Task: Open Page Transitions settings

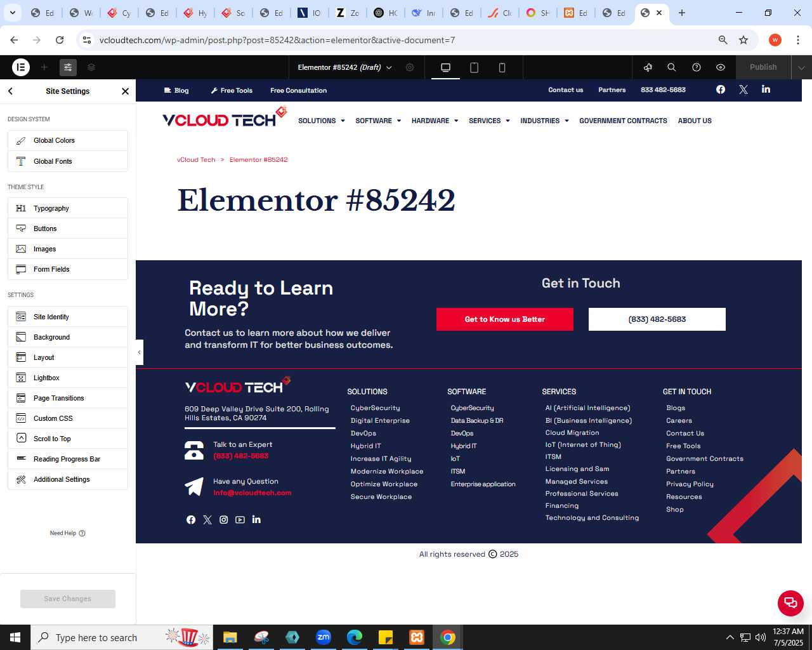Action: (68, 398)
